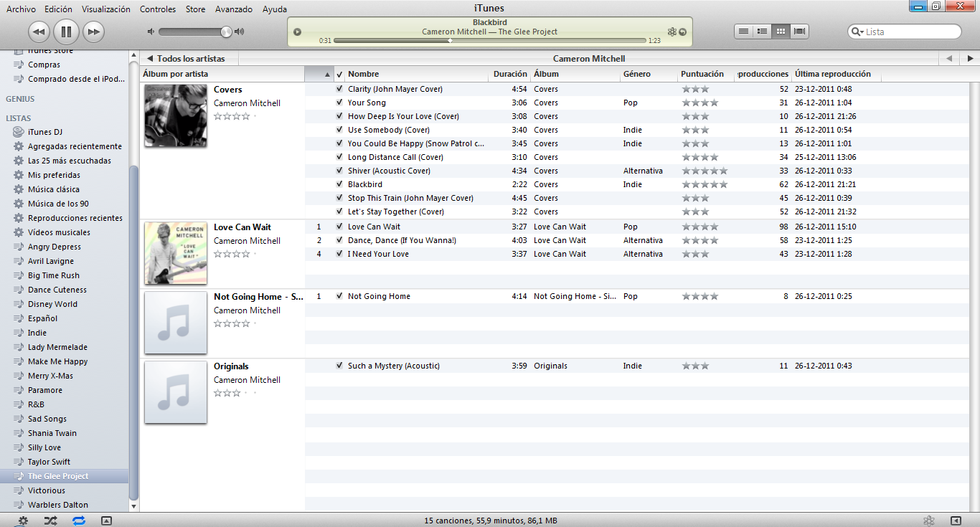Image resolution: width=980 pixels, height=527 pixels.
Task: Sort by Género column header
Action: pyautogui.click(x=649, y=74)
